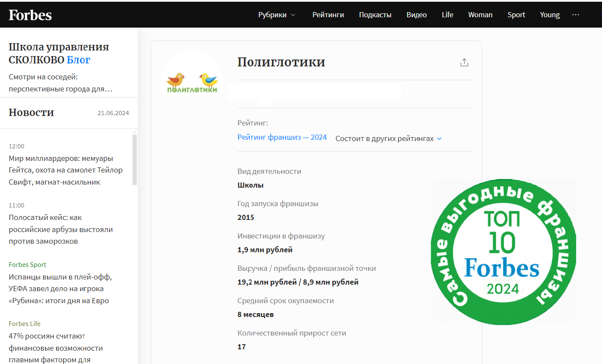Open news Полосатый кейс about российские арбузы
Image resolution: width=602 pixels, height=364 pixels.
point(61,229)
